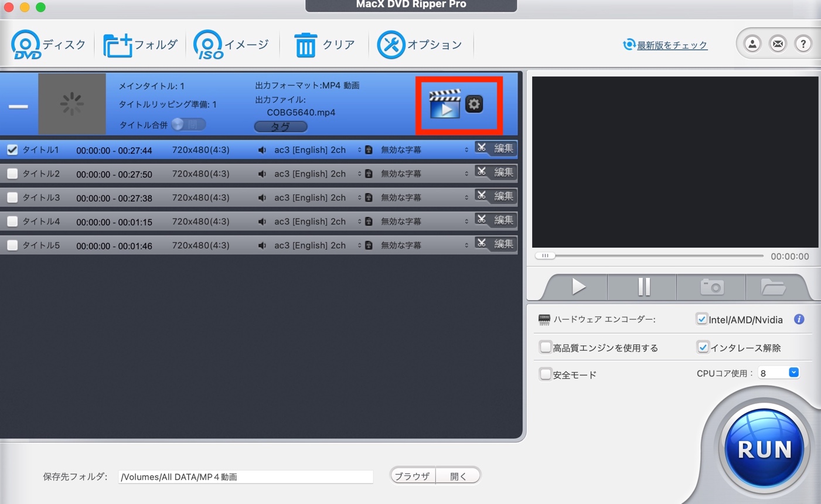Select the タイトル2 time range 00:00:00 - 00:27:50

114,174
